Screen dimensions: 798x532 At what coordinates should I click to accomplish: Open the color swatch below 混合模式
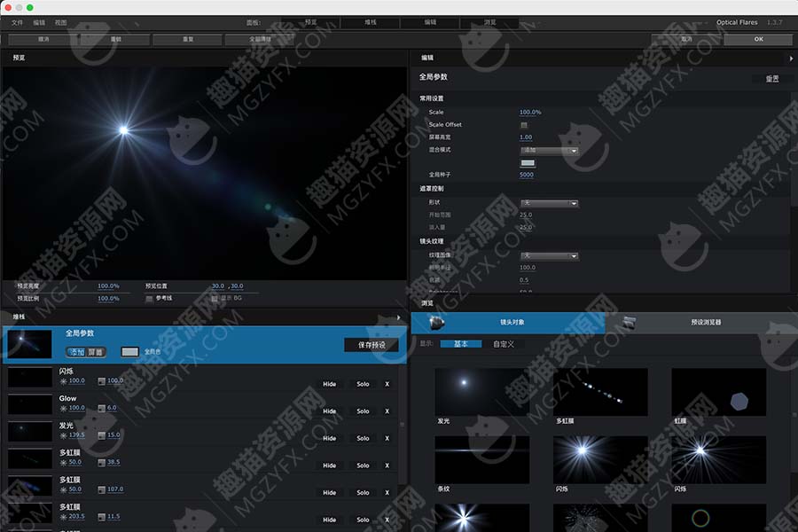coord(528,163)
